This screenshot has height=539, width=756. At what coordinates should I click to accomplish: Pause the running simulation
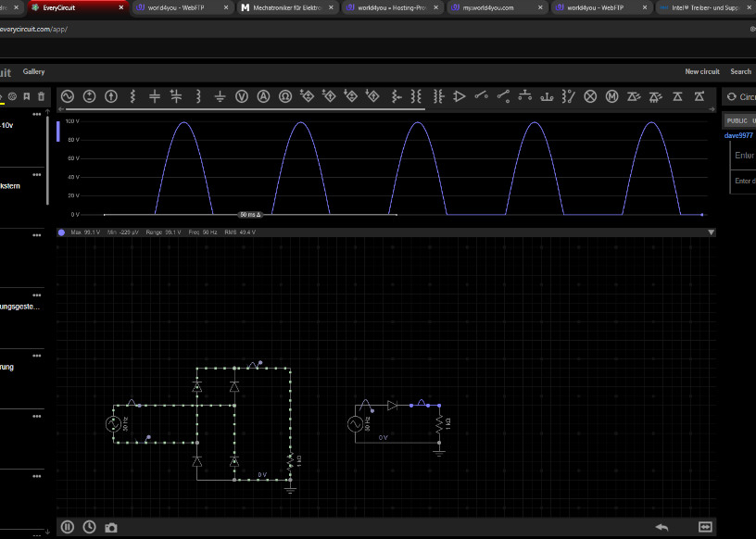tap(68, 527)
